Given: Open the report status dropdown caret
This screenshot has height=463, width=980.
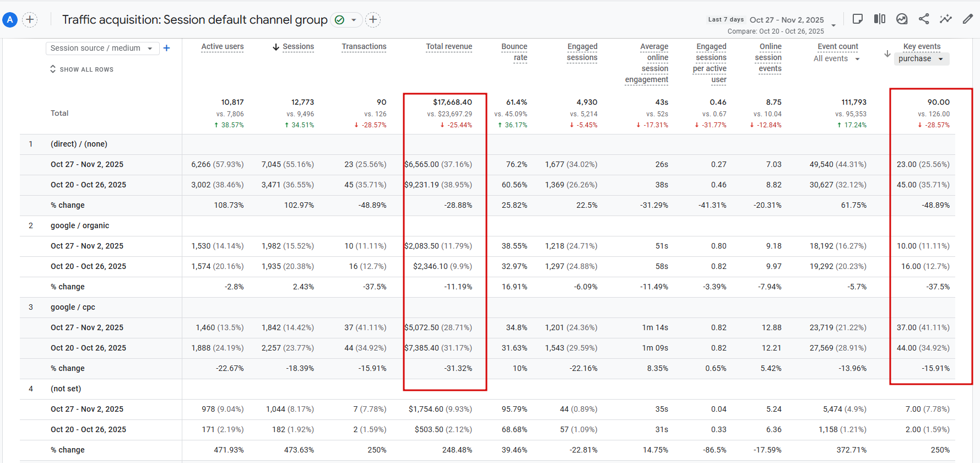Looking at the screenshot, I should (354, 20).
